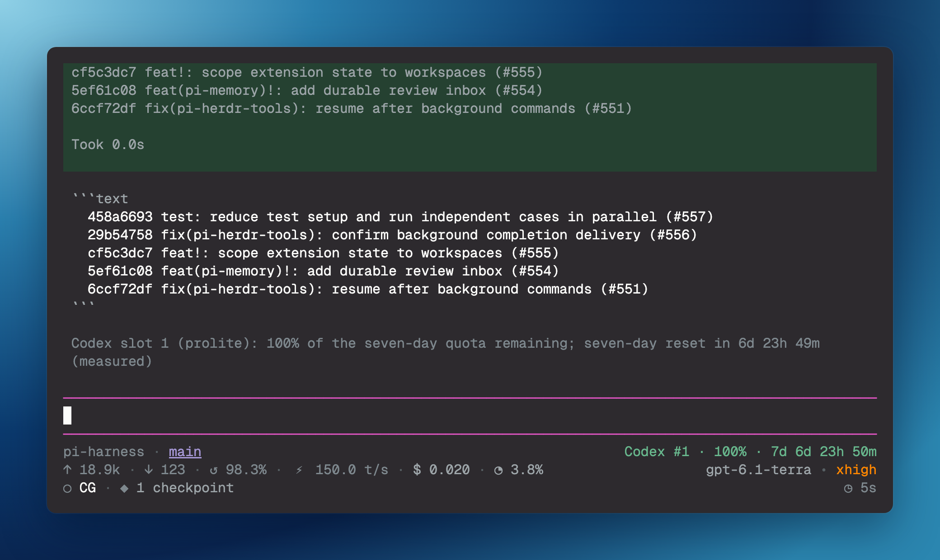Select the xhigh reasoning level label
Viewport: 940px width, 560px height.
pyautogui.click(x=856, y=470)
